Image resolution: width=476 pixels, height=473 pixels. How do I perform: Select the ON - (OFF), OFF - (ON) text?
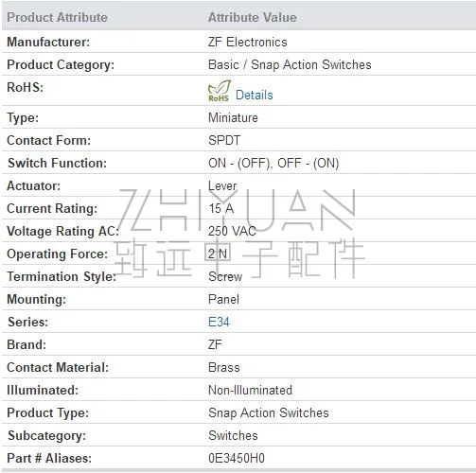coord(273,163)
